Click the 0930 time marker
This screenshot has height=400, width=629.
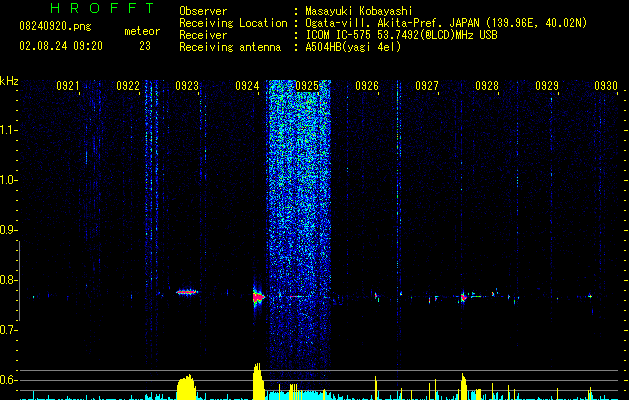[x=606, y=86]
